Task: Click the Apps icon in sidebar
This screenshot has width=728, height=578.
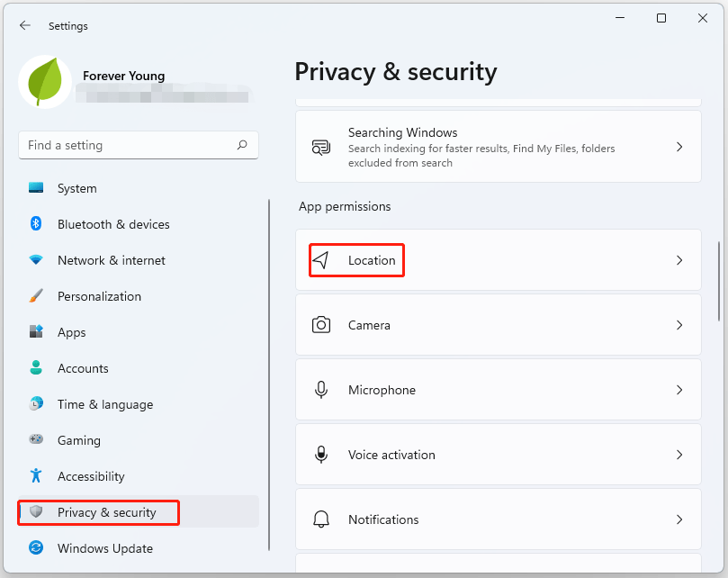Action: 36,331
